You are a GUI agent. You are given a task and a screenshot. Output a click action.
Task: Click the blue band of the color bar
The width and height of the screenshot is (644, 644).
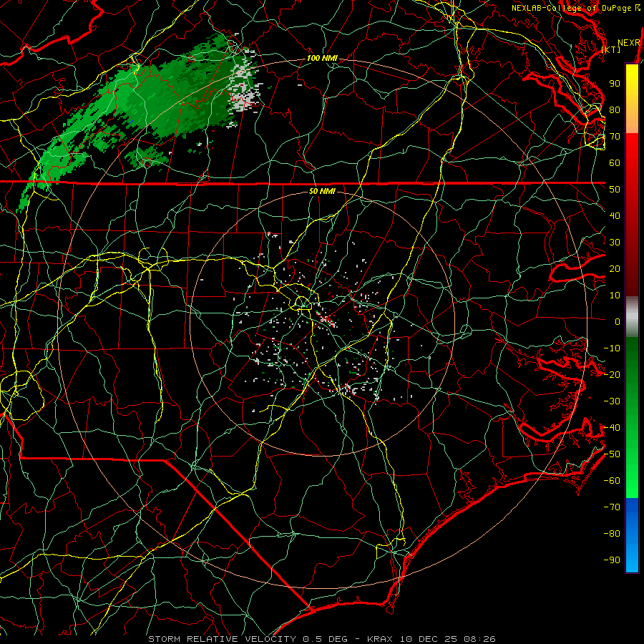tap(632, 535)
